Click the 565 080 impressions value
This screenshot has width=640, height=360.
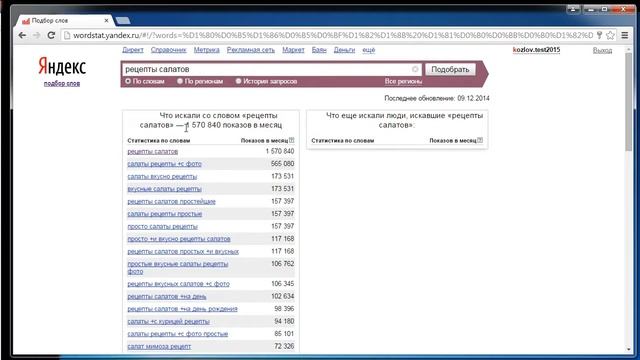[x=282, y=164]
